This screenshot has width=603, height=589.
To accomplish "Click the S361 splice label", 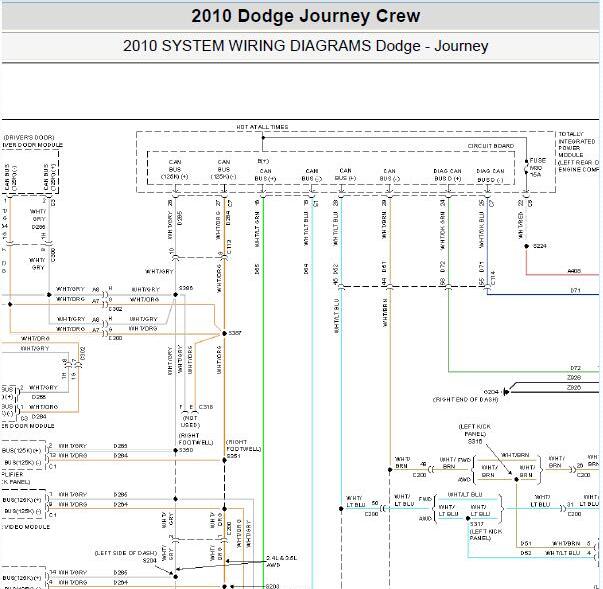I will pyautogui.click(x=233, y=456).
